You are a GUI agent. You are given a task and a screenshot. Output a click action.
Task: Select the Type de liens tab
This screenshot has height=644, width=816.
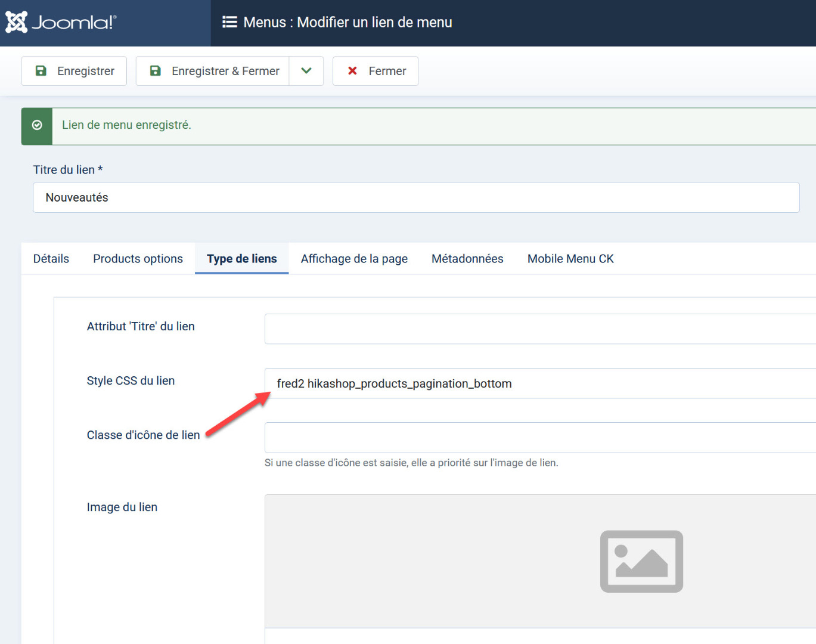click(242, 259)
